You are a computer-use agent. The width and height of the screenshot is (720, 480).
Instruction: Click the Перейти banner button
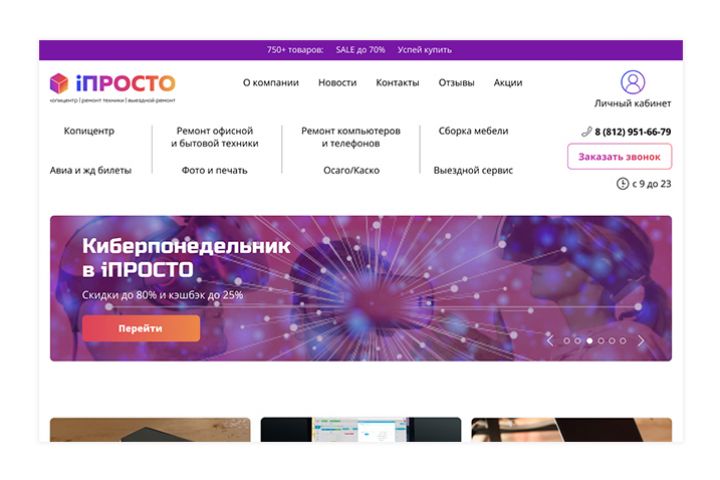pyautogui.click(x=141, y=328)
